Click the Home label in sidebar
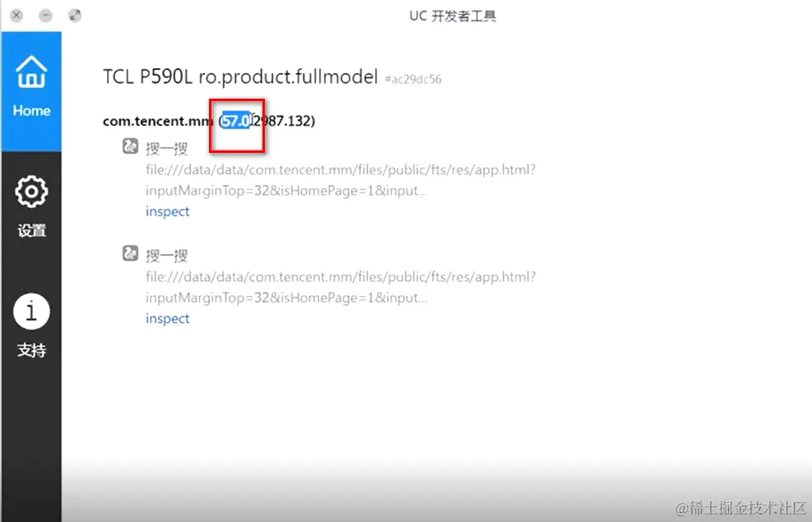Image resolution: width=812 pixels, height=522 pixels. pyautogui.click(x=31, y=111)
